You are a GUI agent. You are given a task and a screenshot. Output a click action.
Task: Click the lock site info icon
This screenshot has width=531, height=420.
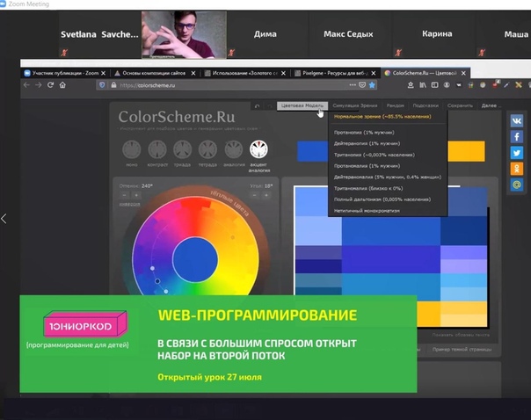(x=113, y=85)
